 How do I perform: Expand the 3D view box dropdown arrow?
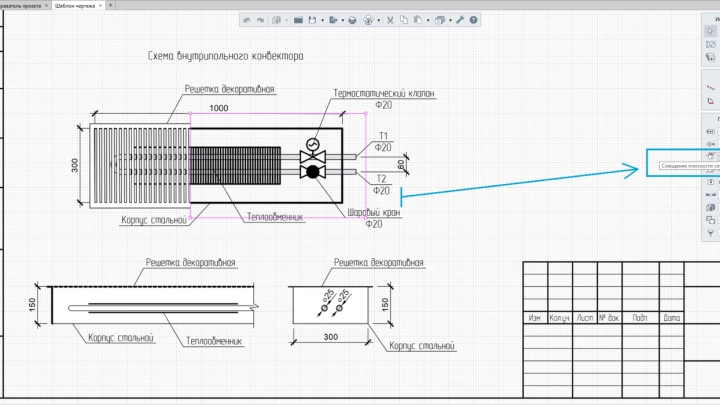450,20
